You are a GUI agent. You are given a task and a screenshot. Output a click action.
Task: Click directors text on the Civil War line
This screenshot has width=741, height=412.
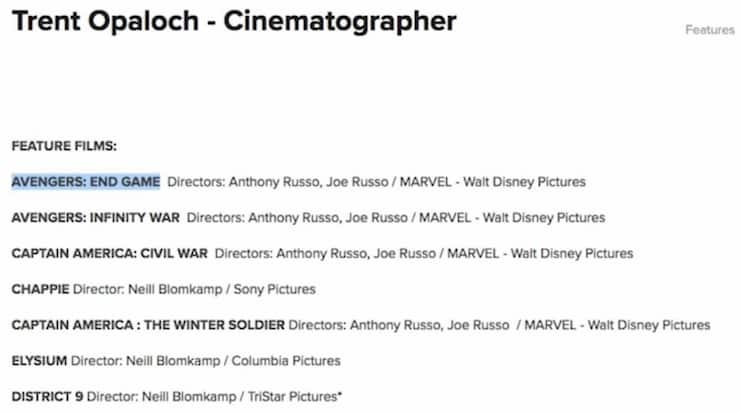pyautogui.click(x=325, y=254)
